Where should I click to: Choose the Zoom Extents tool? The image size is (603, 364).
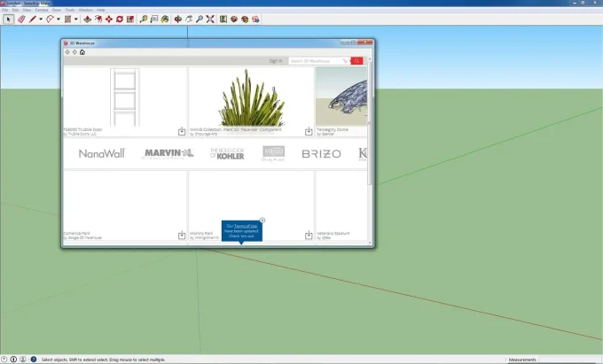click(210, 19)
